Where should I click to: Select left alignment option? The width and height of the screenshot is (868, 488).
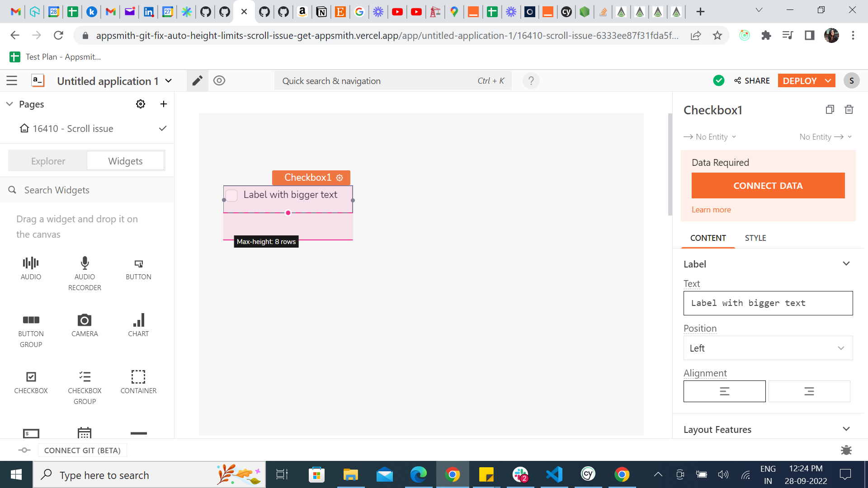pyautogui.click(x=724, y=391)
